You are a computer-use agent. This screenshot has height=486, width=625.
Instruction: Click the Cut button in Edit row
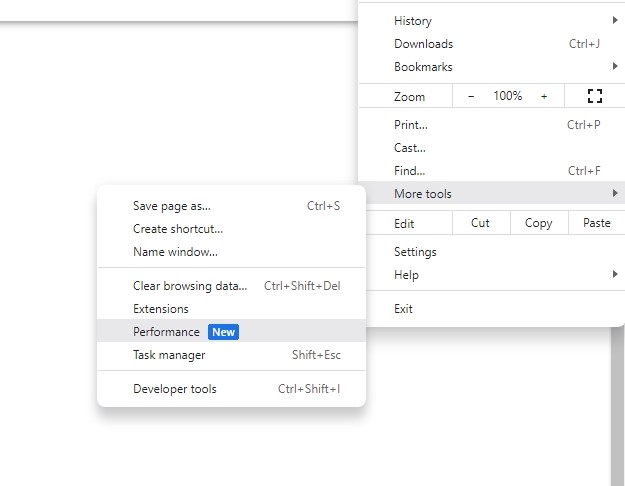[x=480, y=223]
